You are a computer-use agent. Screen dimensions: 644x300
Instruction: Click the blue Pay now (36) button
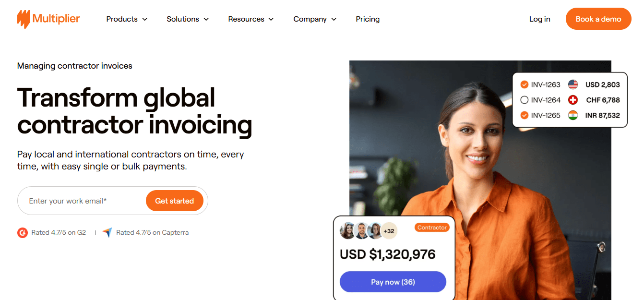click(x=393, y=282)
